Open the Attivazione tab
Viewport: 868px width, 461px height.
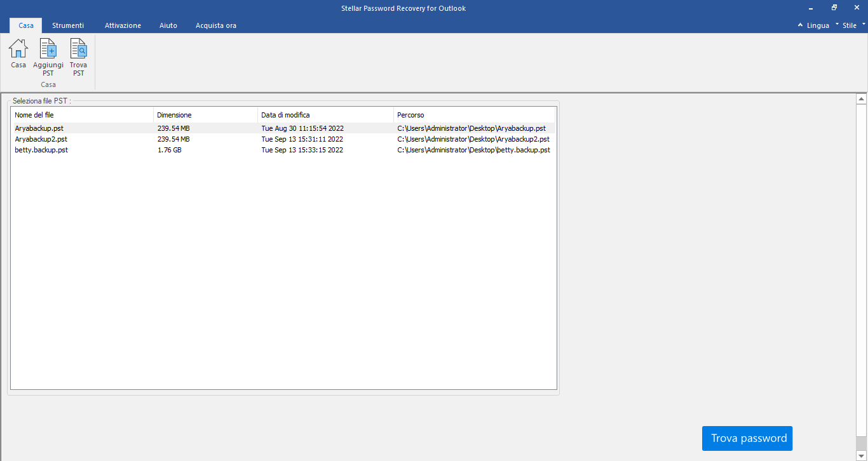tap(123, 25)
